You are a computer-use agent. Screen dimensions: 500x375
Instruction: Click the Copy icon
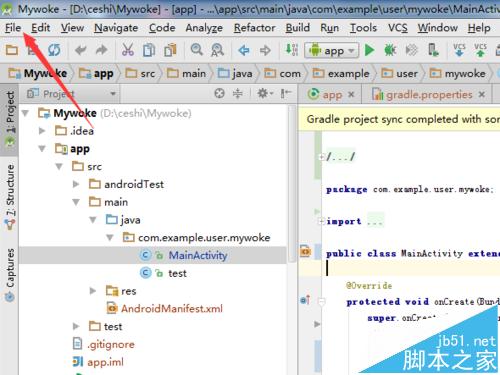point(149,50)
